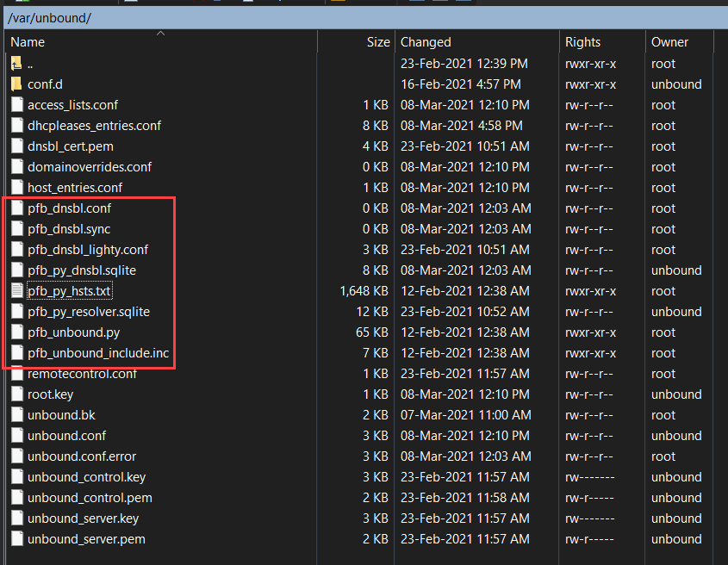The height and width of the screenshot is (565, 728).
Task: Click the rw-r----- rights of unbound_control.pem
Action: click(x=589, y=498)
